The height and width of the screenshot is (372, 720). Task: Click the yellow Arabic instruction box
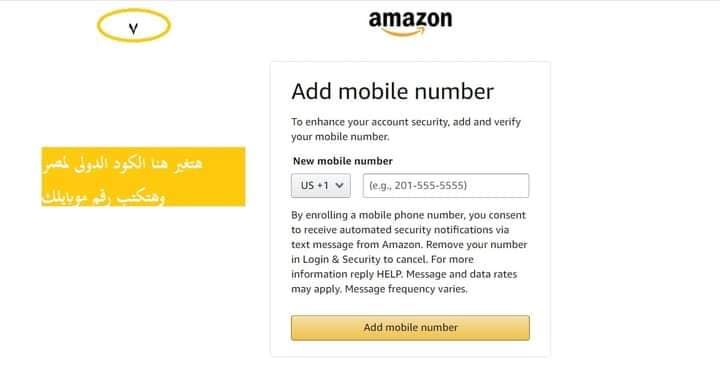click(143, 177)
